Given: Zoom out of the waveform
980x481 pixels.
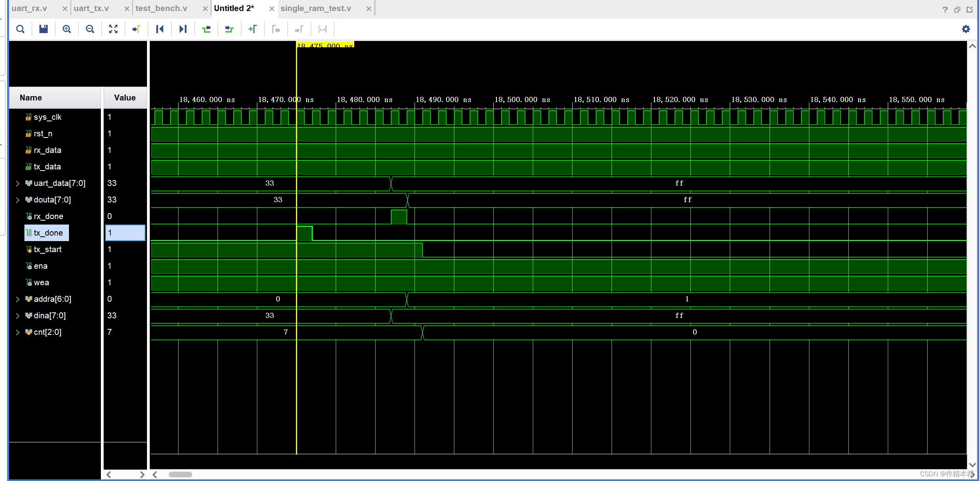Looking at the screenshot, I should tap(90, 29).
